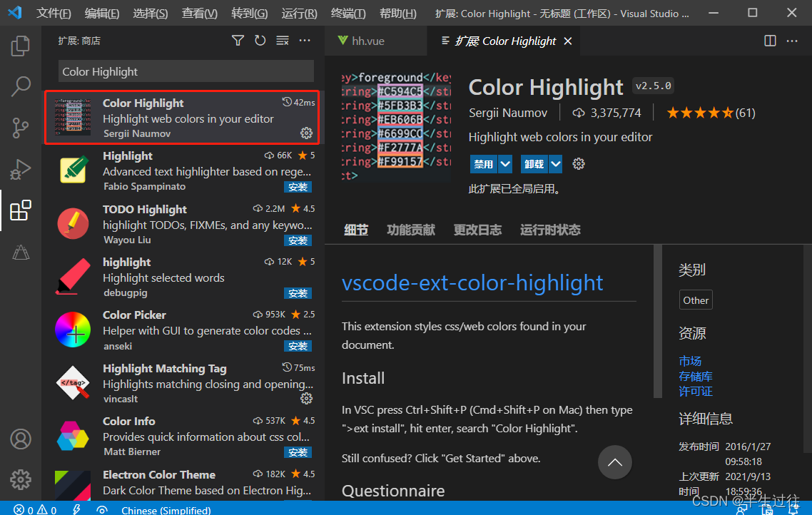812x515 pixels.
Task: Open the Search view in activity bar
Action: coord(21,86)
